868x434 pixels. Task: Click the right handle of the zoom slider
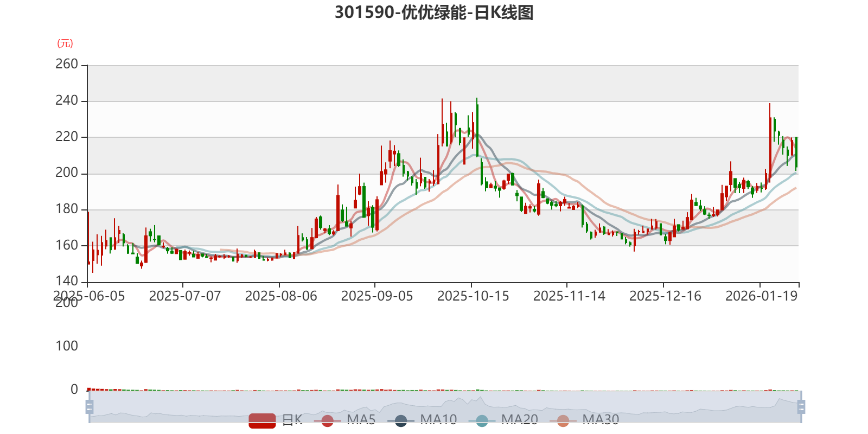pyautogui.click(x=801, y=406)
